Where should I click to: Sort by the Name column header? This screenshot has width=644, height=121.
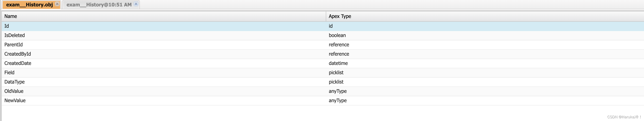164,16
